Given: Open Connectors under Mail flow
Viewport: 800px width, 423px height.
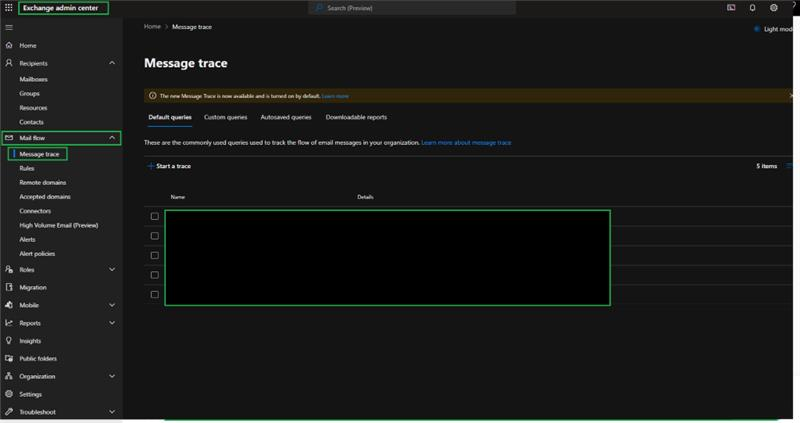Looking at the screenshot, I should pos(35,211).
